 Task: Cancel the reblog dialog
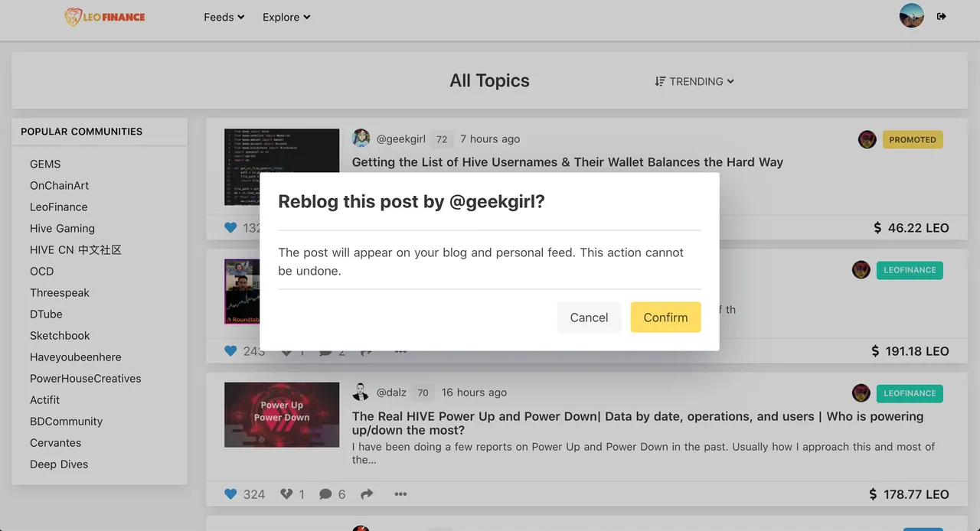589,318
